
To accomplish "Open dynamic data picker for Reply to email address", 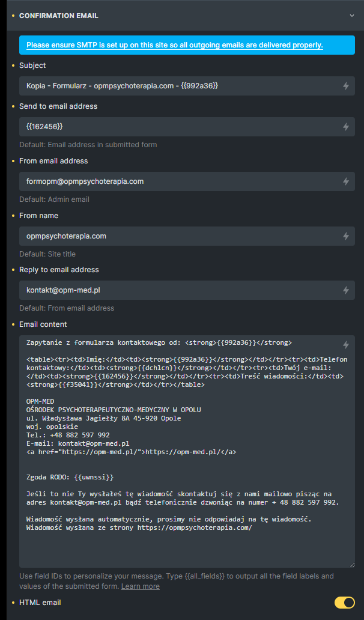I will [x=346, y=290].
